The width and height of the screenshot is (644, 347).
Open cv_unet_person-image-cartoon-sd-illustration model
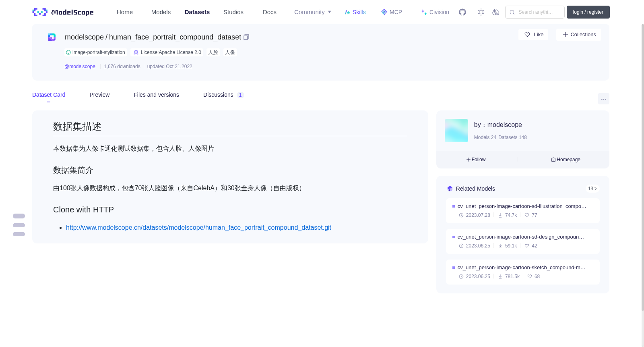click(x=522, y=211)
